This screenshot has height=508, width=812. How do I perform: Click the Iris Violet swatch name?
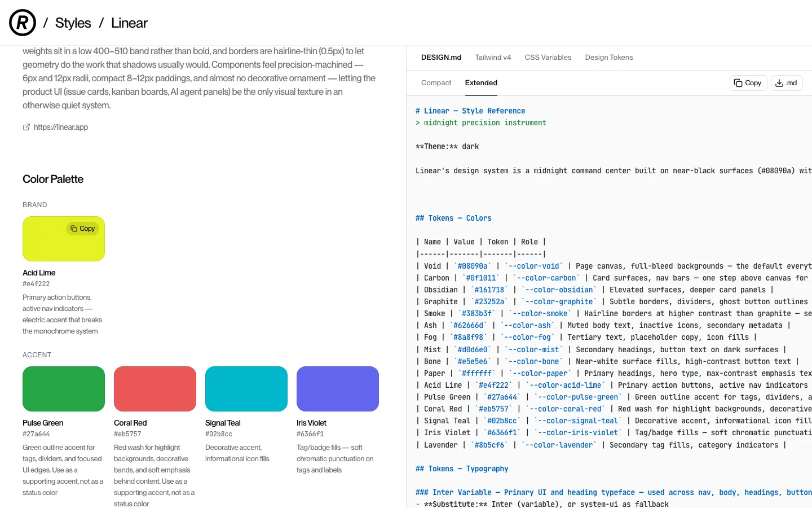[311, 423]
